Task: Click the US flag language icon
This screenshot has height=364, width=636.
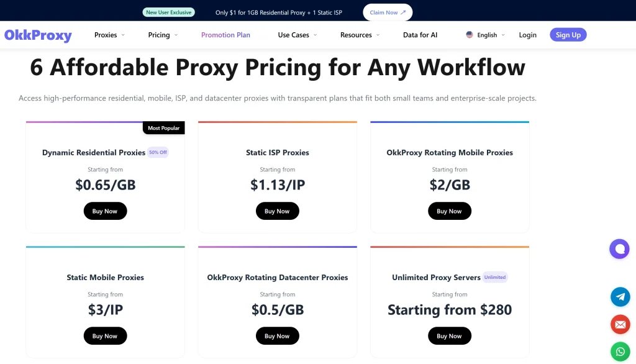Action: point(469,35)
